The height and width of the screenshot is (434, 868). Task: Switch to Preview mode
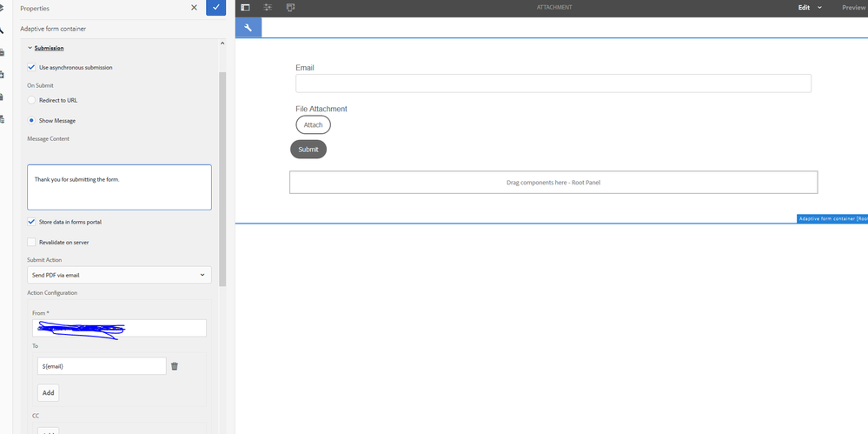click(853, 8)
